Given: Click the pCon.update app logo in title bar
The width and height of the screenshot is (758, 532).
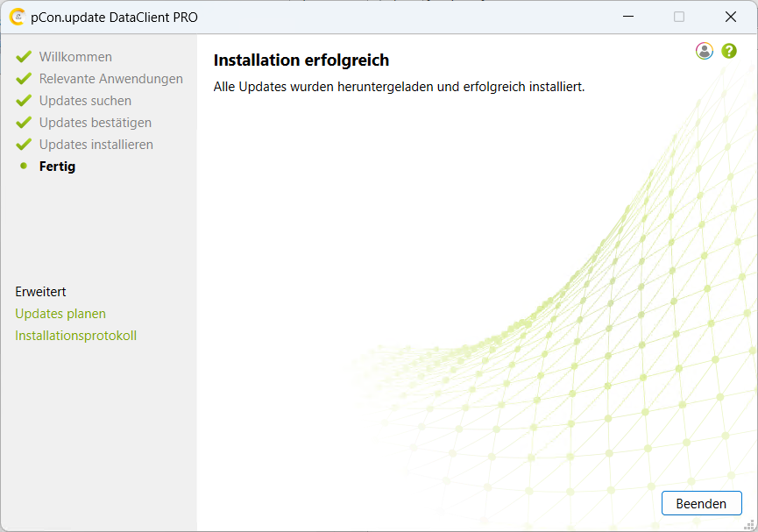Looking at the screenshot, I should point(17,18).
